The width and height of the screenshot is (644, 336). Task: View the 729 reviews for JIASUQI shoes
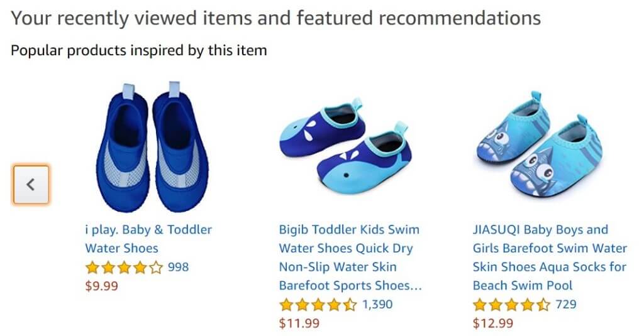(566, 305)
